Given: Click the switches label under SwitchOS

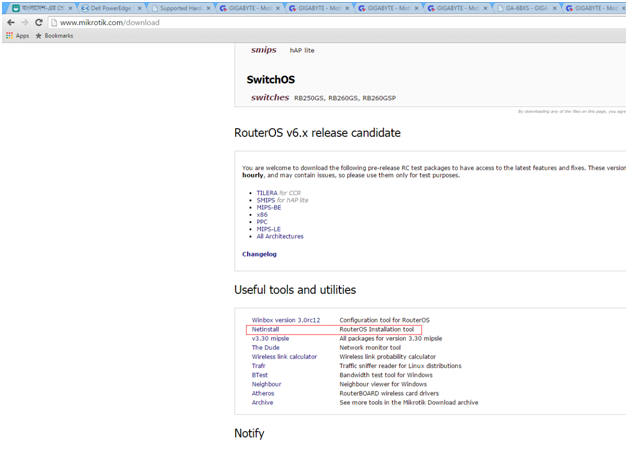Looking at the screenshot, I should coord(270,98).
